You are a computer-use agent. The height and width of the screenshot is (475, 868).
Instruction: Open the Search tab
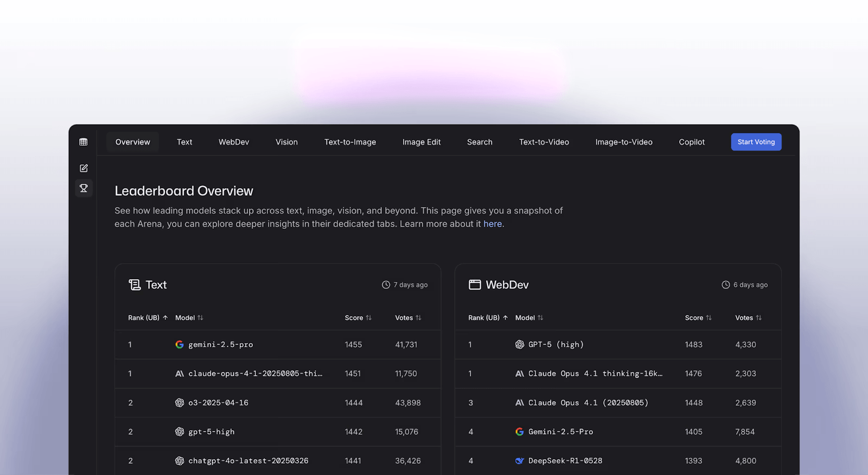pyautogui.click(x=480, y=142)
